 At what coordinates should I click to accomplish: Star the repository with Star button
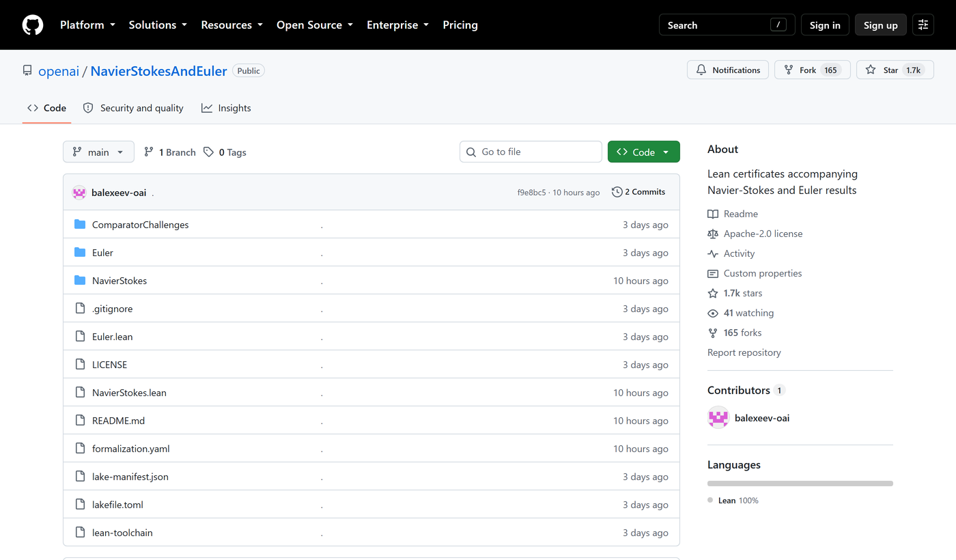(895, 70)
